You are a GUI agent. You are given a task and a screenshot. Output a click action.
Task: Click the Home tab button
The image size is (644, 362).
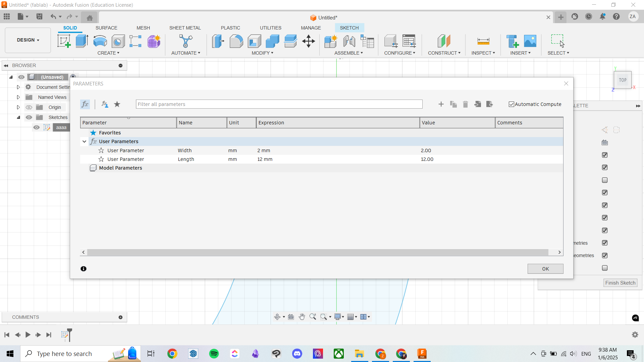(90, 18)
